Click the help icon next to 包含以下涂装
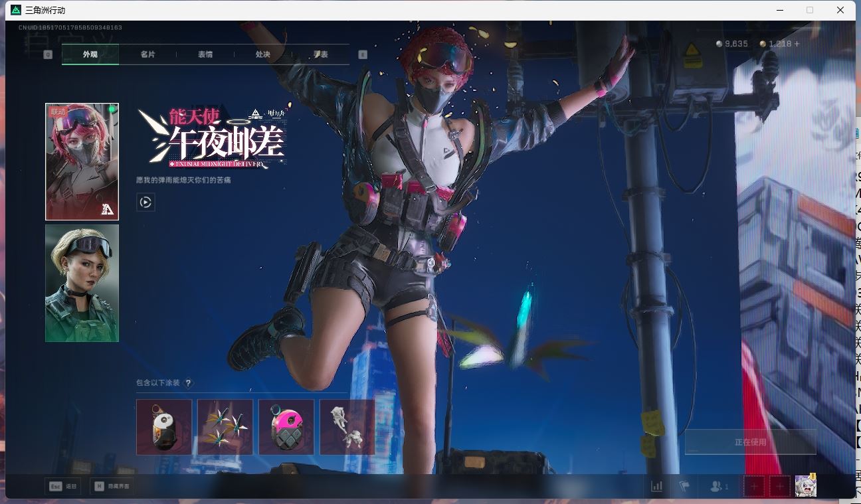This screenshot has width=861, height=504. pos(189,383)
